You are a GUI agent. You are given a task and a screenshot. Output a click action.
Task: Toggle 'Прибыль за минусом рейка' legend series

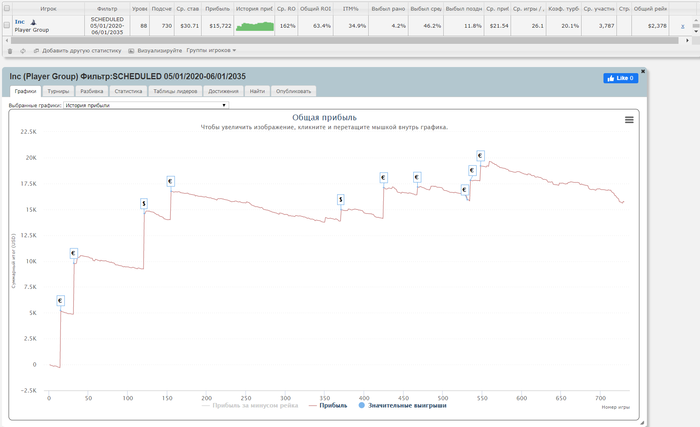click(x=250, y=406)
